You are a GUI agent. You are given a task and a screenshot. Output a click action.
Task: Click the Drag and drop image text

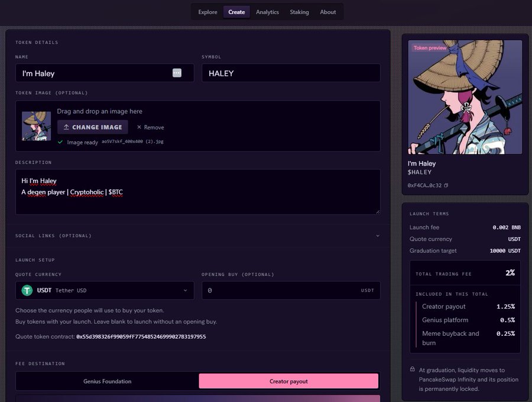[x=99, y=111]
